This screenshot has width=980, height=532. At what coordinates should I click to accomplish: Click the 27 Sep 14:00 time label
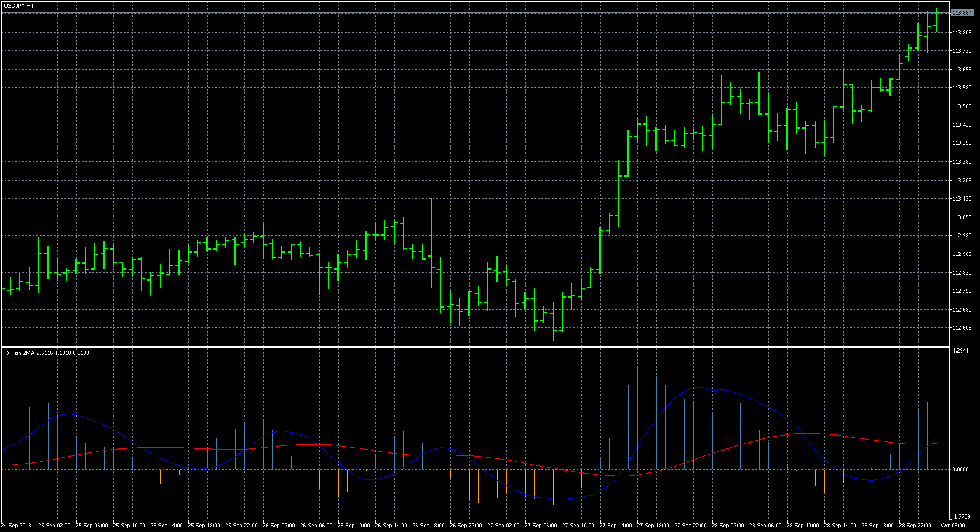[x=616, y=526]
